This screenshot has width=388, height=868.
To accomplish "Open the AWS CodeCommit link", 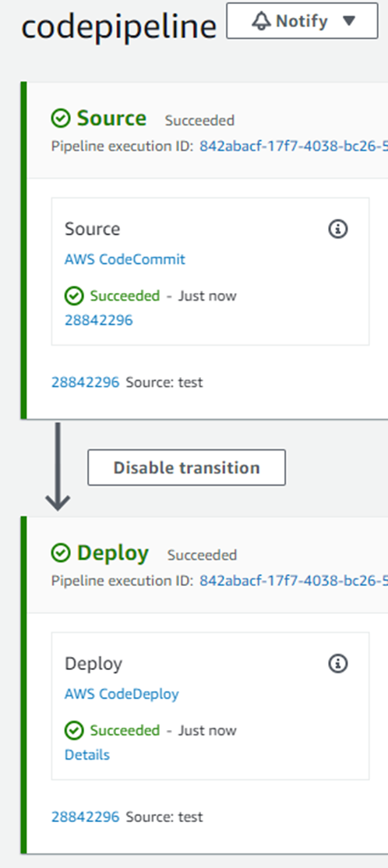I will [x=125, y=259].
